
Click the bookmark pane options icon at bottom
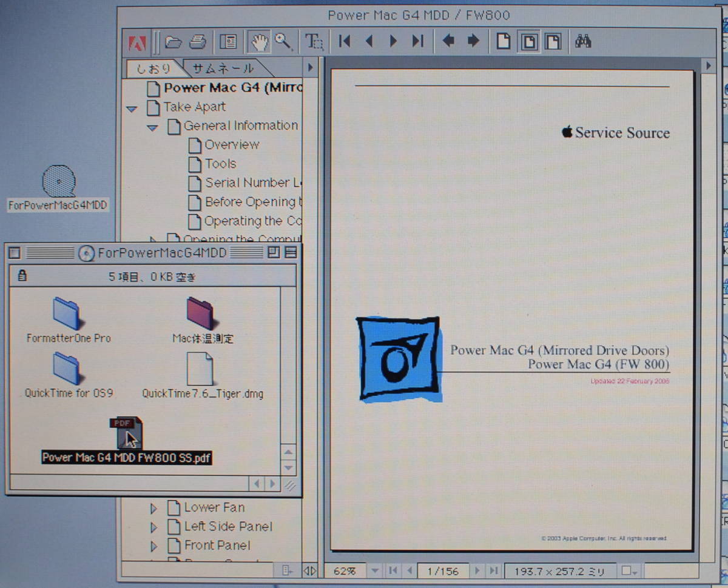(288, 570)
